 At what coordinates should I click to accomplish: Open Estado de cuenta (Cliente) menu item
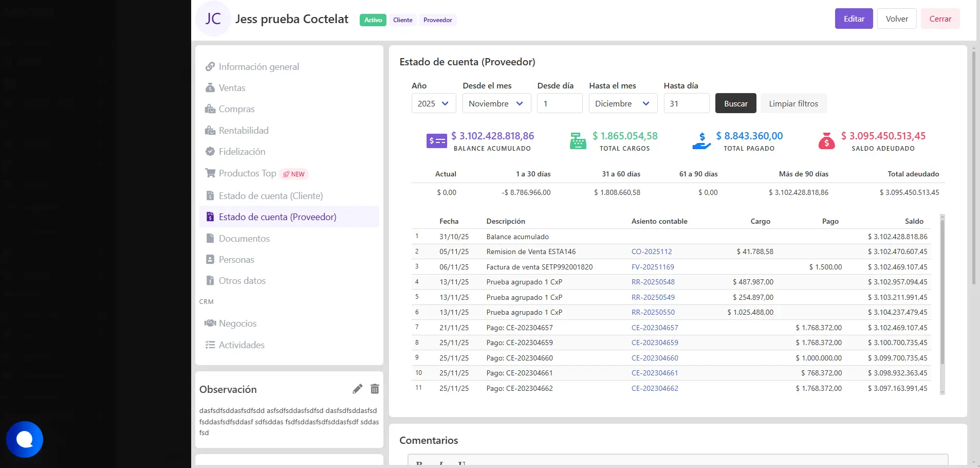270,196
